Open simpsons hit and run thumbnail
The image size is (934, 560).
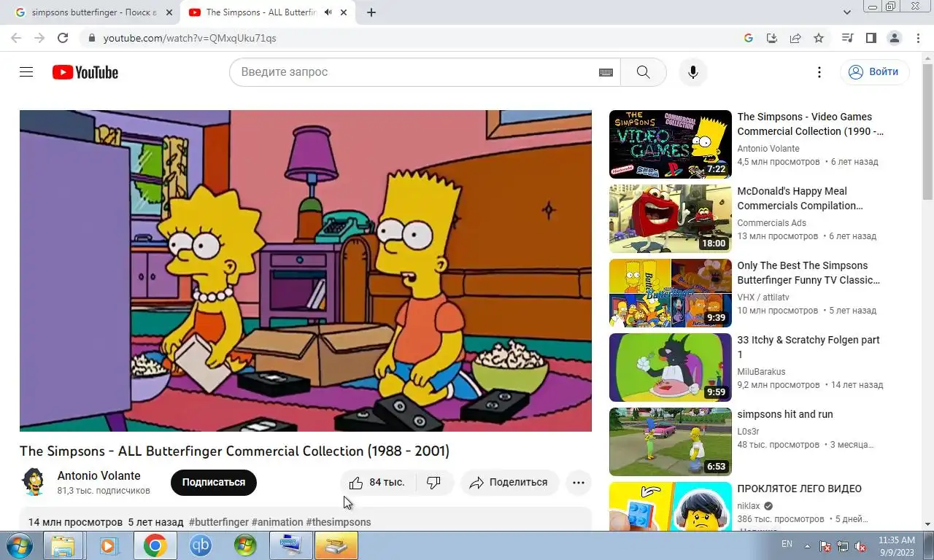tap(670, 442)
